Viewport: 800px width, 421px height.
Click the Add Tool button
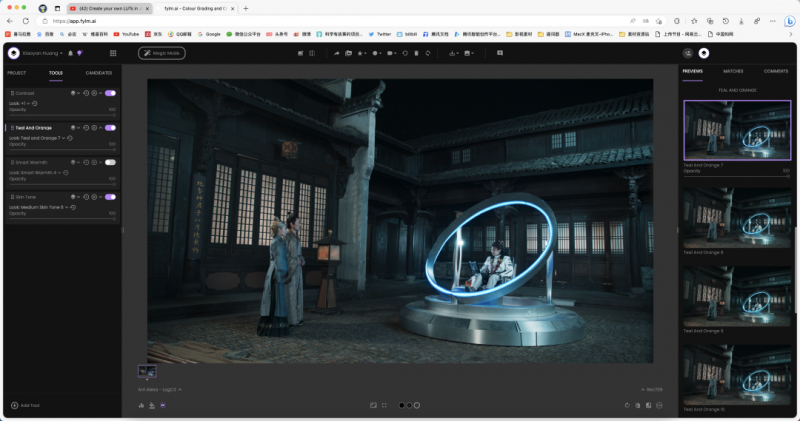(26, 406)
